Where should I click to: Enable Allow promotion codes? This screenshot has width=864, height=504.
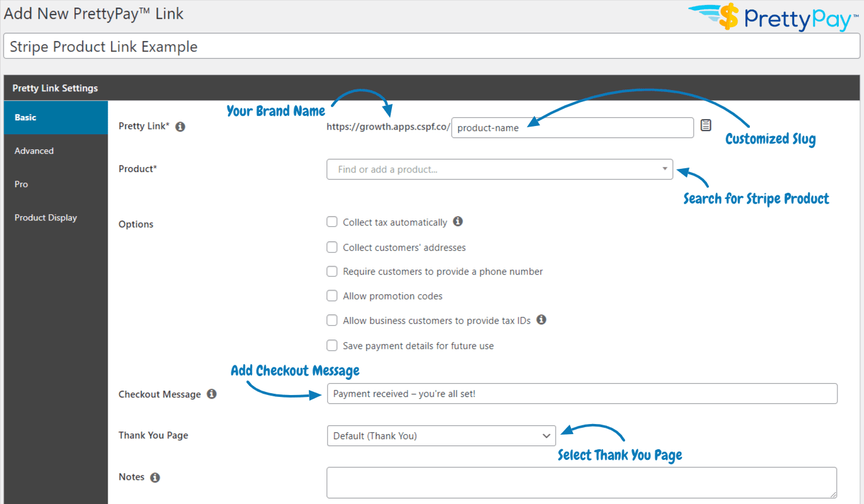click(332, 295)
